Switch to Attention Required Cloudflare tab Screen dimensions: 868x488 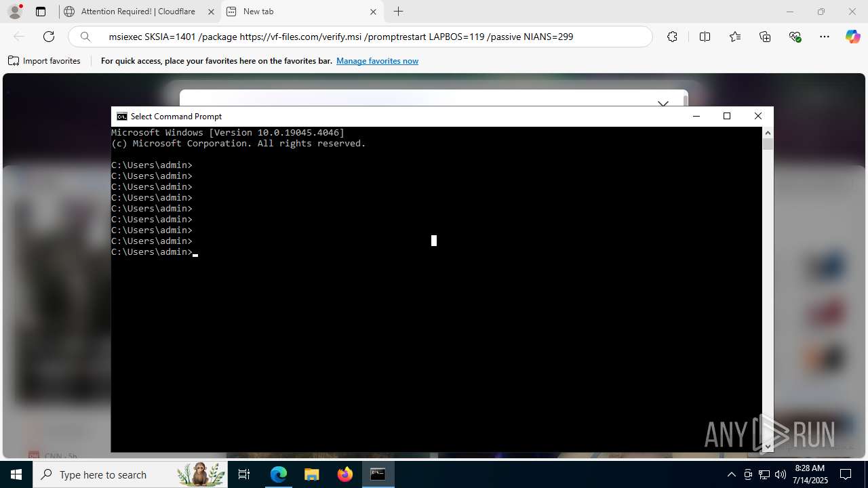138,12
